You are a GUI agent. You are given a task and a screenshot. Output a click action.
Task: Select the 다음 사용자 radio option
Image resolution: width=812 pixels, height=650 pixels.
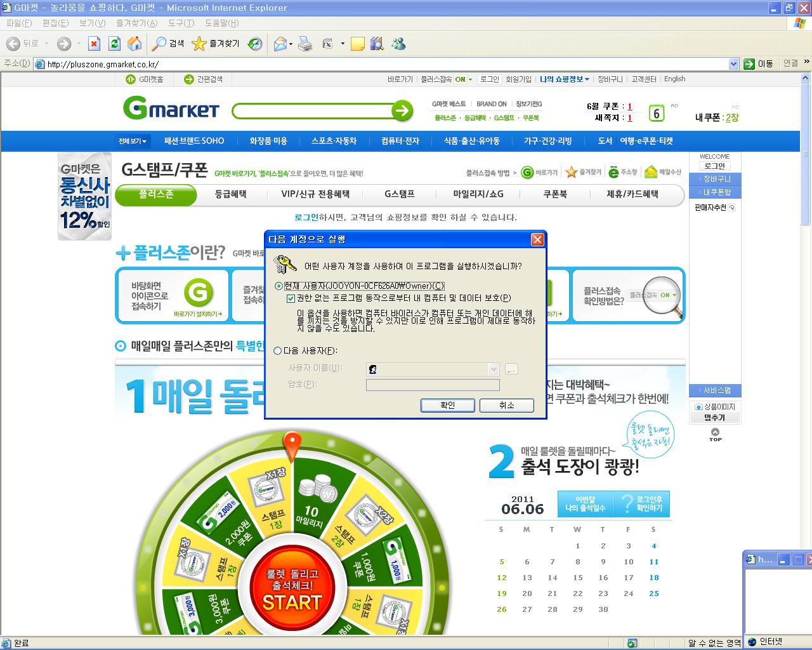pyautogui.click(x=278, y=350)
